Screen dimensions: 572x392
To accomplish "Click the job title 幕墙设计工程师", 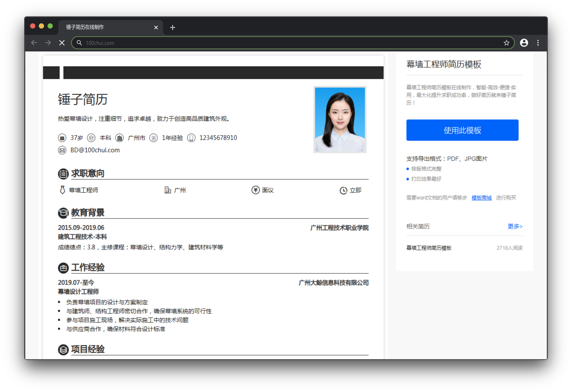I will pyautogui.click(x=78, y=292).
